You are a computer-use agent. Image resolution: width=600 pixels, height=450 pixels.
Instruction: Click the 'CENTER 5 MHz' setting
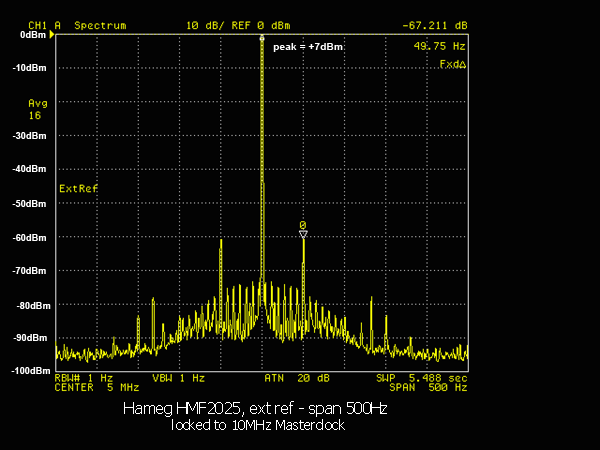97,387
